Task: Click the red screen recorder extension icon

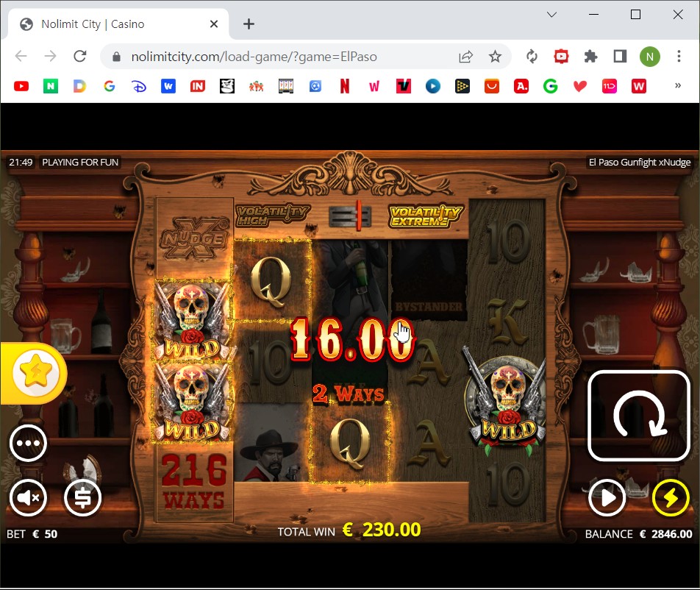Action: [x=561, y=57]
